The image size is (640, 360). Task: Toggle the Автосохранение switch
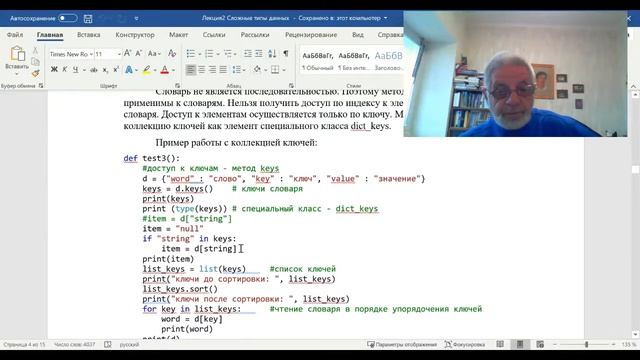coord(67,18)
